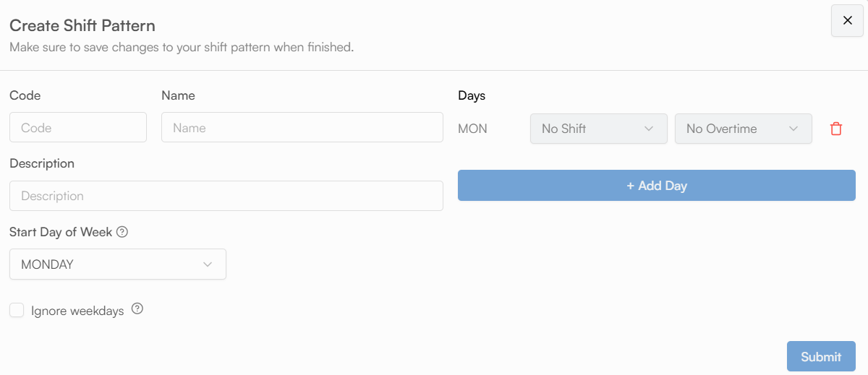868x375 pixels.
Task: Click the Start Day of Week label
Action: coord(61,232)
